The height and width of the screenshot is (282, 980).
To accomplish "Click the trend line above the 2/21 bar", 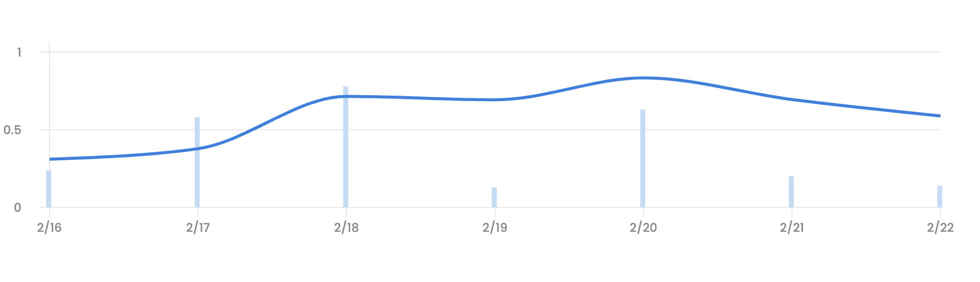I will pos(791,99).
